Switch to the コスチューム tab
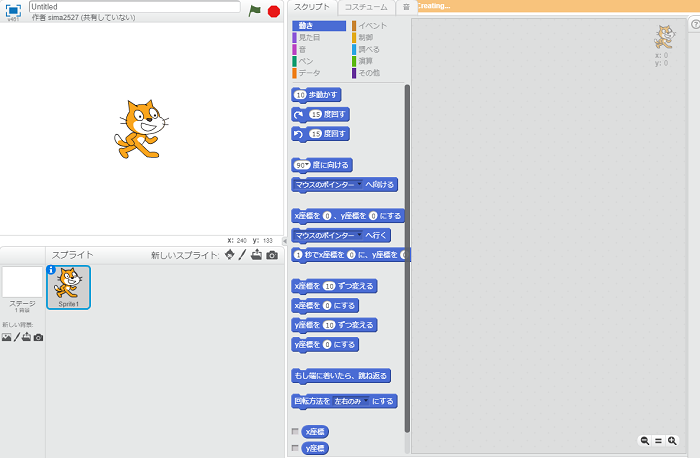The width and height of the screenshot is (700, 458). 366,7
